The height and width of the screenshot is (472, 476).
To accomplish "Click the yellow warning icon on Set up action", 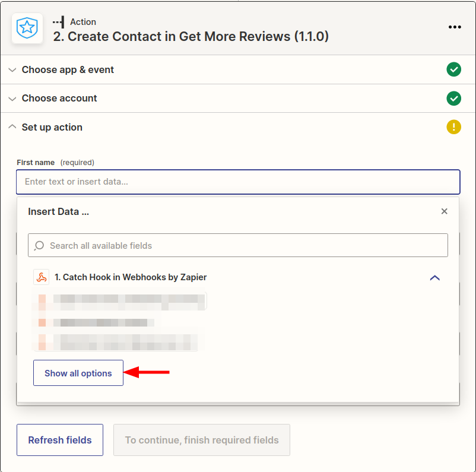I will tap(453, 127).
